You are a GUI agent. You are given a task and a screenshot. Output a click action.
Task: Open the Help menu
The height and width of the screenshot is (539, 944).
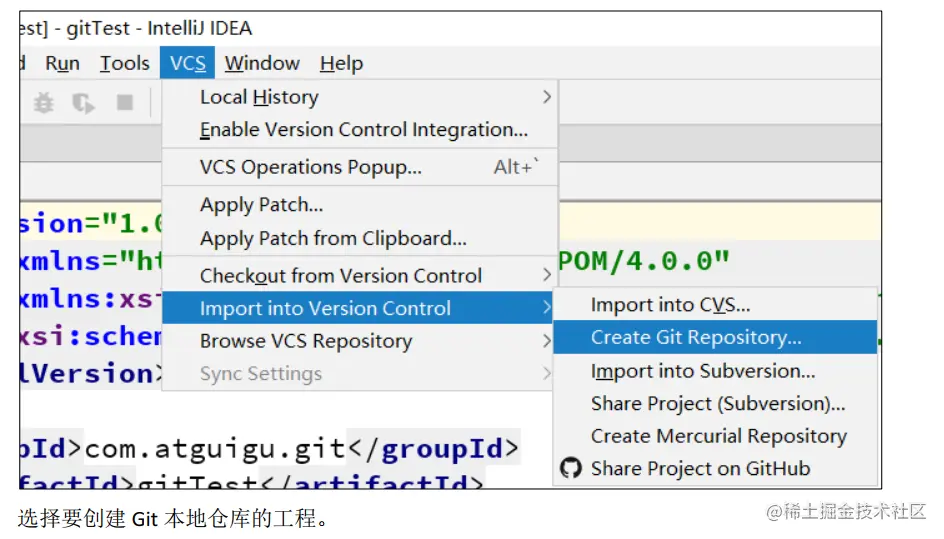(341, 63)
